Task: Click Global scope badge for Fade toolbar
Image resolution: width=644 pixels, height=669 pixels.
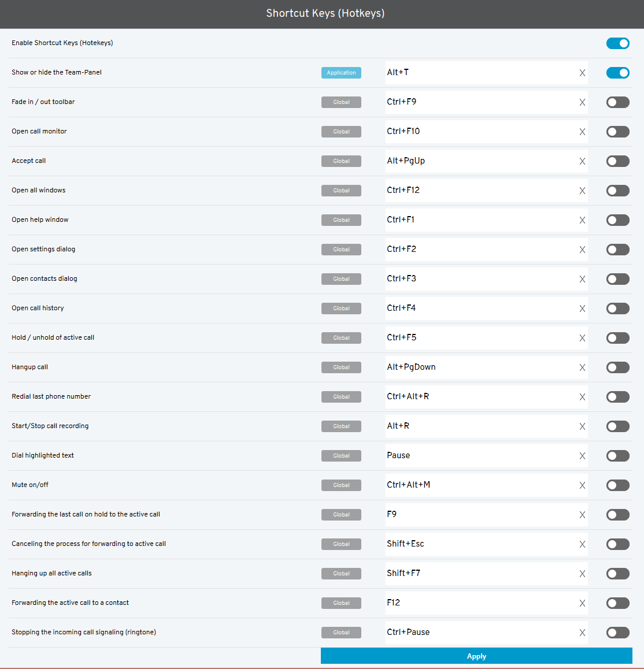Action: pyautogui.click(x=341, y=102)
